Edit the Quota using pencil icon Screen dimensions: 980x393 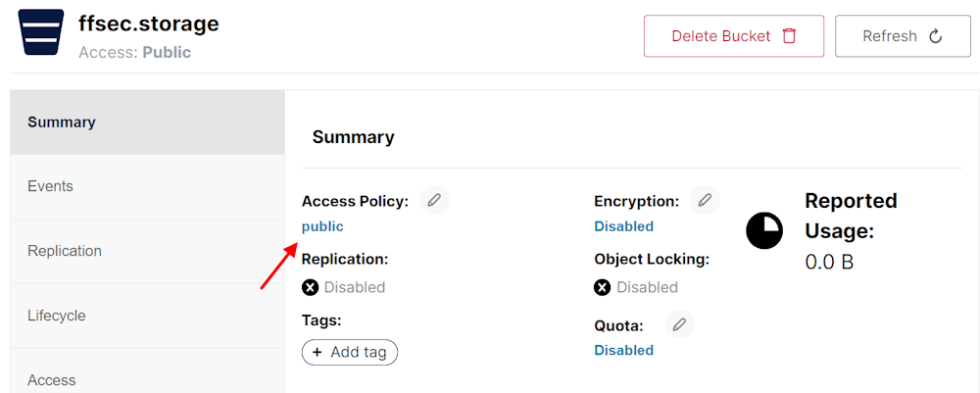679,324
